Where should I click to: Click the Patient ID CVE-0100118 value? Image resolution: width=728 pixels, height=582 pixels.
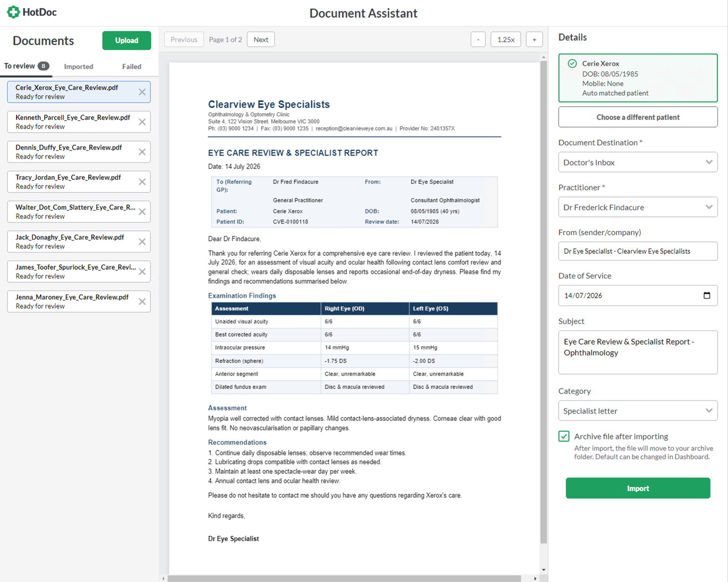(x=291, y=222)
